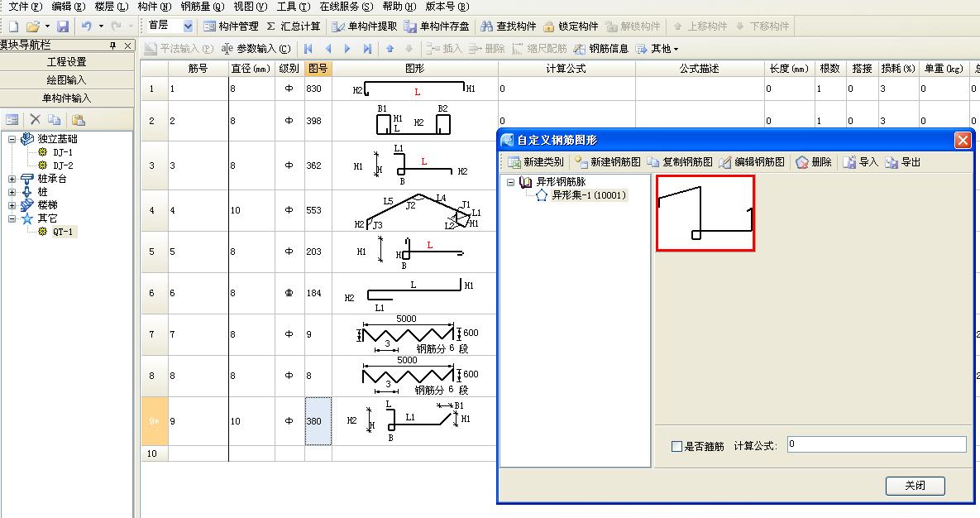Click 新建钢筋图 in dialog
980x518 pixels.
[x=608, y=162]
